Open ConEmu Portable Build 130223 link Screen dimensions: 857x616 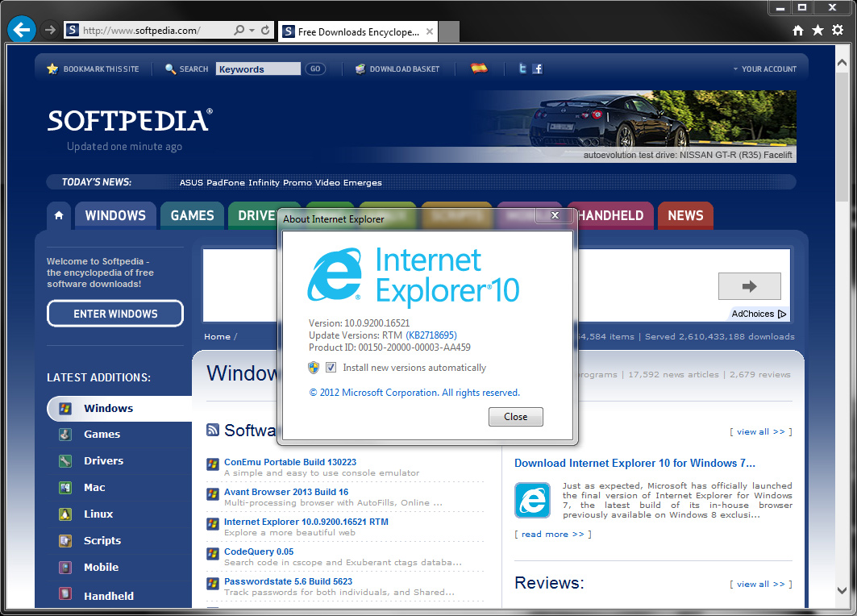289,462
